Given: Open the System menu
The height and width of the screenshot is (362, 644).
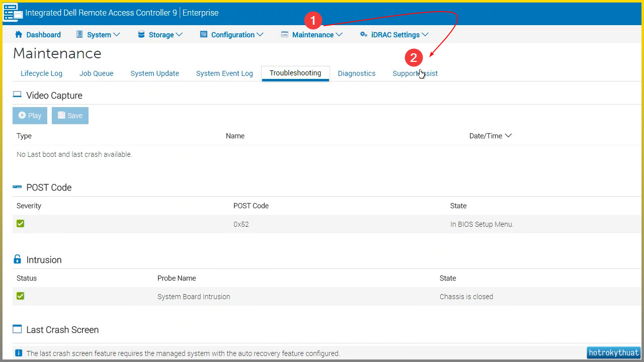Looking at the screenshot, I should click(98, 35).
